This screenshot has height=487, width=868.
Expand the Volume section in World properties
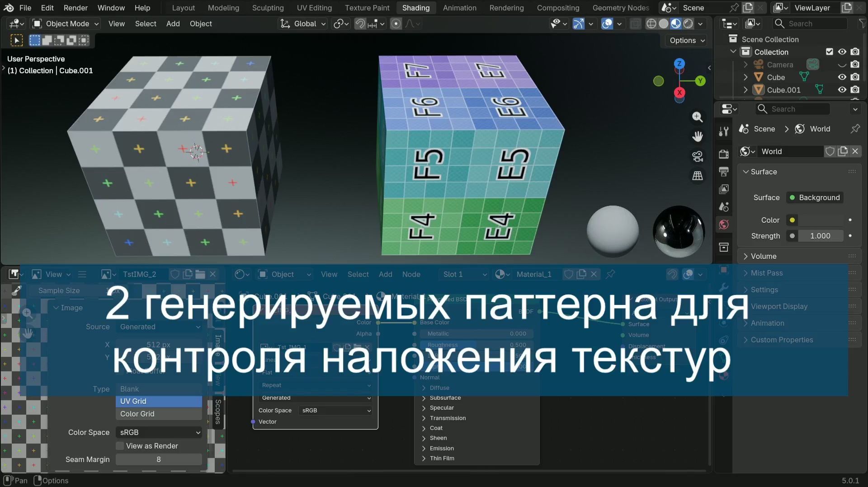pyautogui.click(x=764, y=256)
